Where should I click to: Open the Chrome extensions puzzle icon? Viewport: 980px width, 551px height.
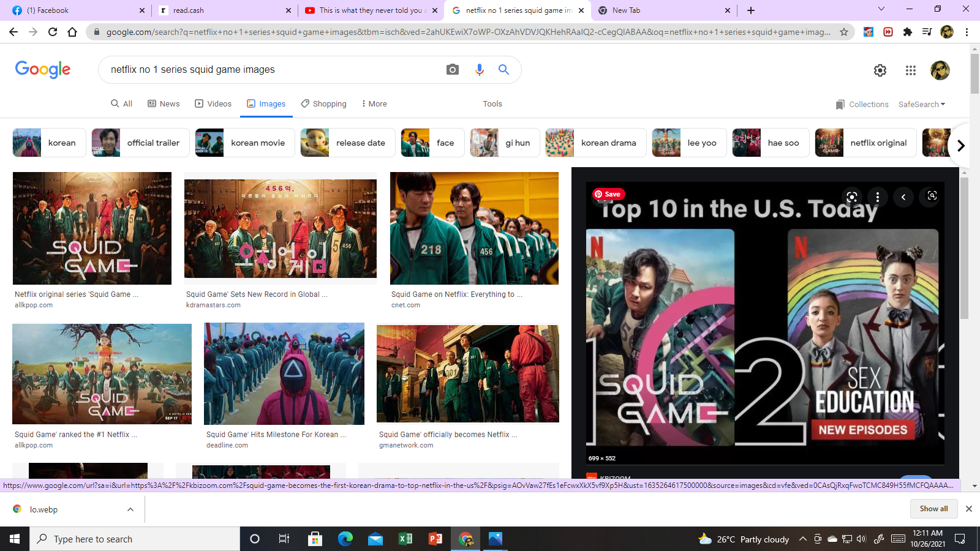908,32
